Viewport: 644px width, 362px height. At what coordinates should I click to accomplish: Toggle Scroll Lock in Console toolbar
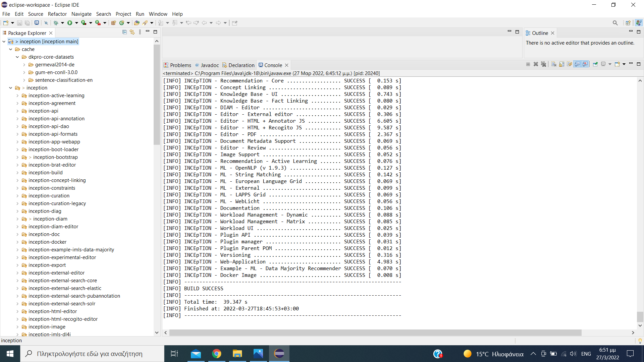pyautogui.click(x=561, y=64)
